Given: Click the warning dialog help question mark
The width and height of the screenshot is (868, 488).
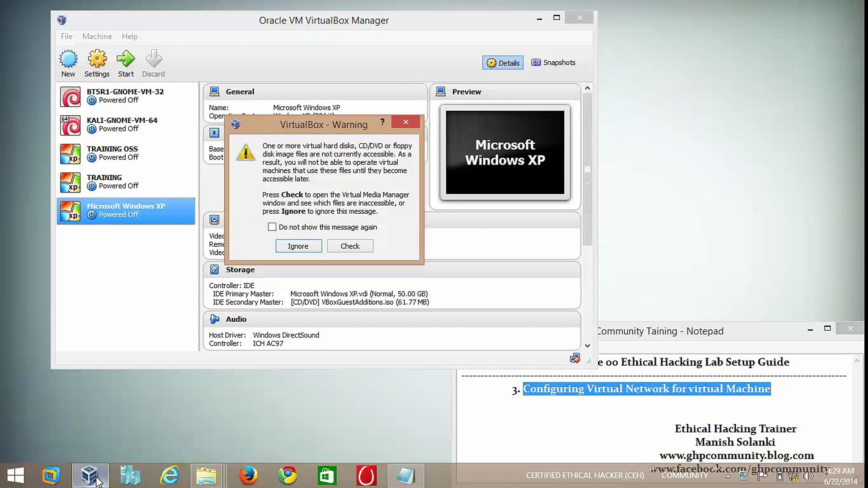Looking at the screenshot, I should tap(382, 122).
